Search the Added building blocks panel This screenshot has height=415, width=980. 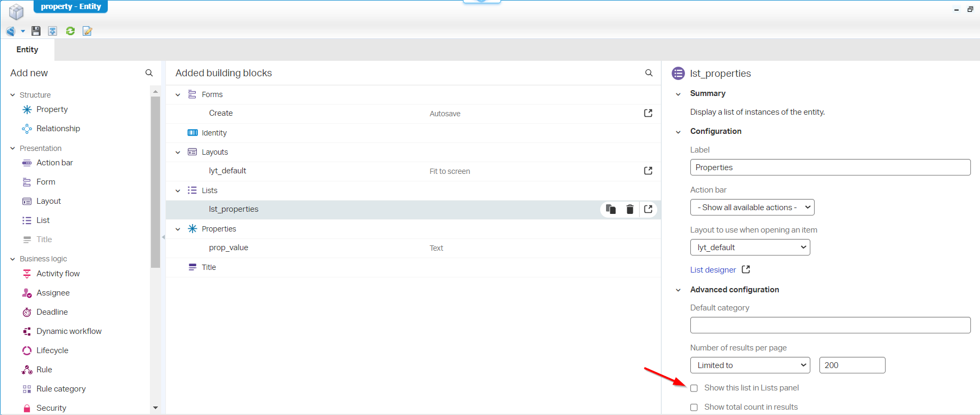(x=649, y=73)
